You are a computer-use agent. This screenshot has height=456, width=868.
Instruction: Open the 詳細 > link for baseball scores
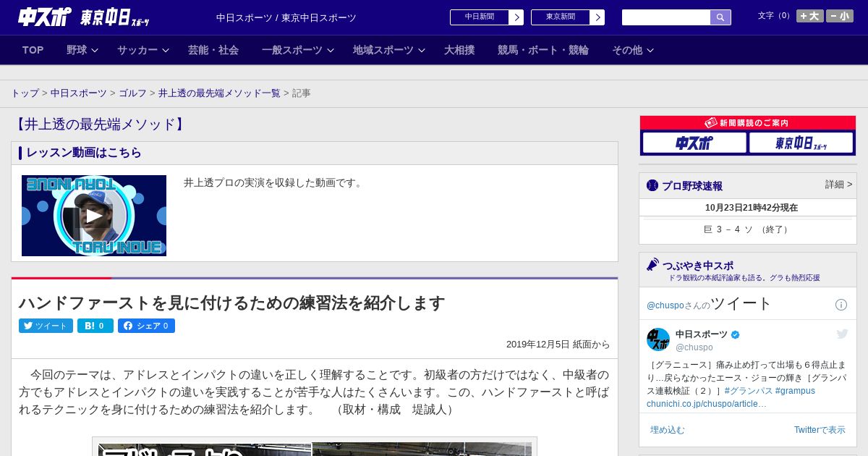coord(838,185)
